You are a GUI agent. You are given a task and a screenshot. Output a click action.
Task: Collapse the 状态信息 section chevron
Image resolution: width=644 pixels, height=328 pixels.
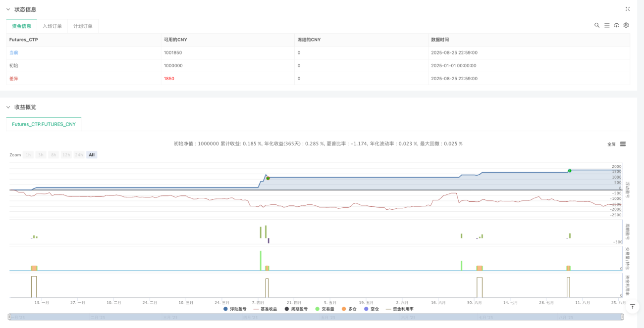8,9
